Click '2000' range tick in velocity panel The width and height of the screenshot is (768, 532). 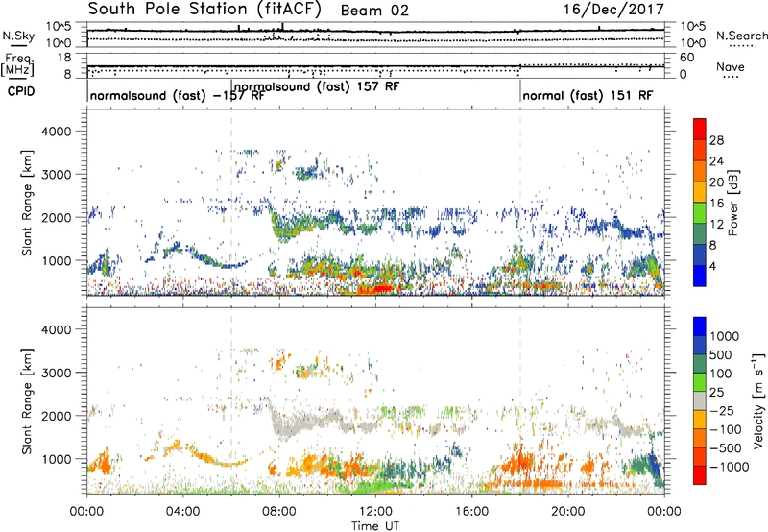(x=57, y=416)
